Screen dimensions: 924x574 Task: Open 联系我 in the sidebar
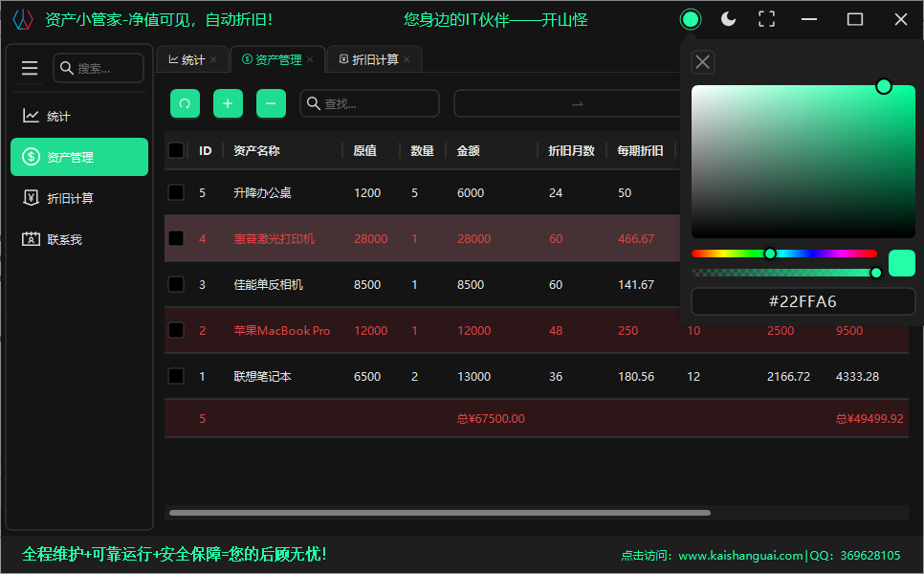click(x=79, y=239)
